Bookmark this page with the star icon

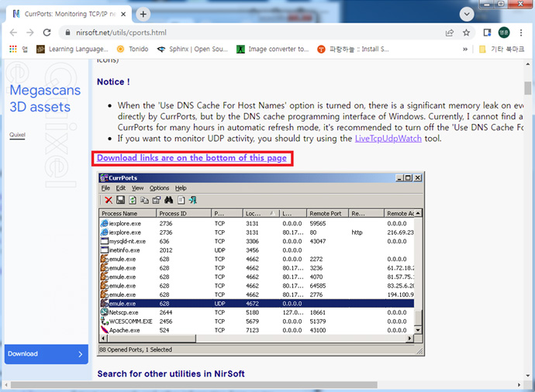point(466,33)
